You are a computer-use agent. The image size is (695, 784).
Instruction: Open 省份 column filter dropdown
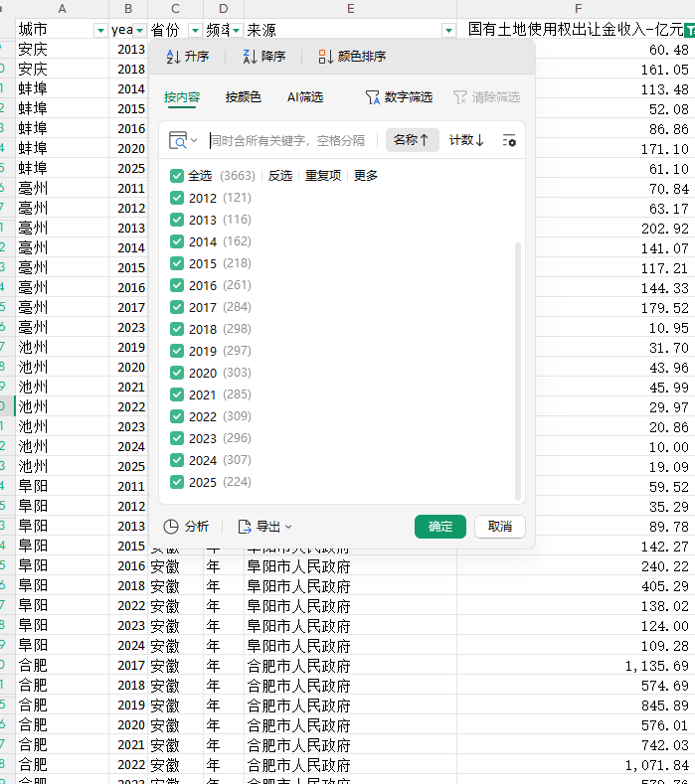195,31
